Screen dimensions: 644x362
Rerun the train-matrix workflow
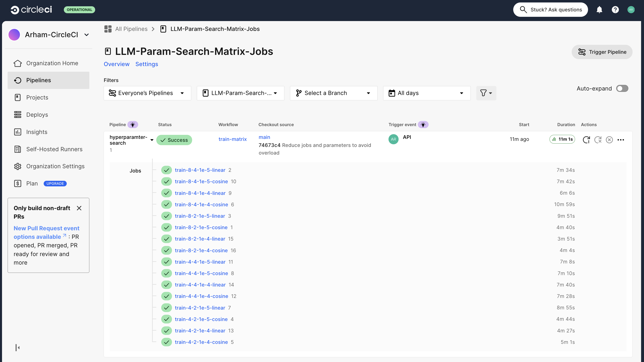tap(586, 140)
